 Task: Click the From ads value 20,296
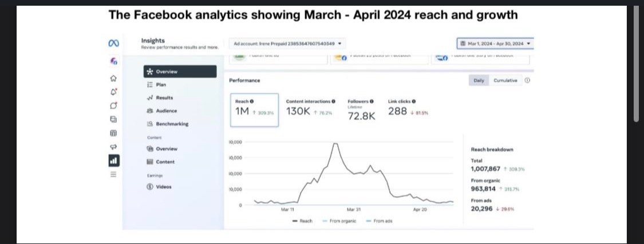[x=481, y=209]
